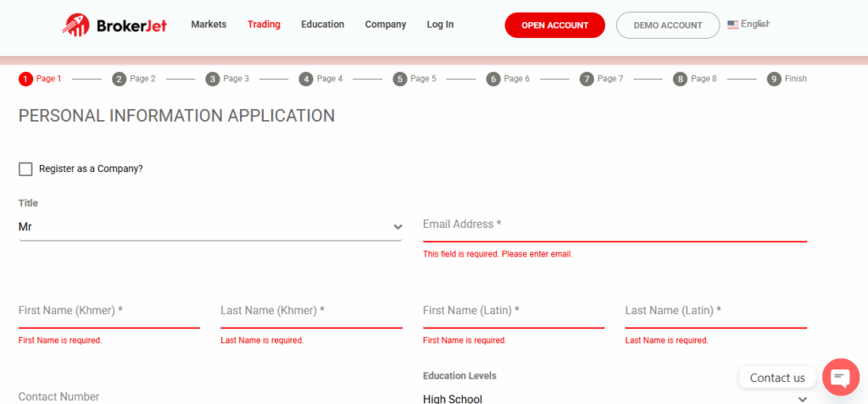
Task: Click the Log In link
Action: 440,25
